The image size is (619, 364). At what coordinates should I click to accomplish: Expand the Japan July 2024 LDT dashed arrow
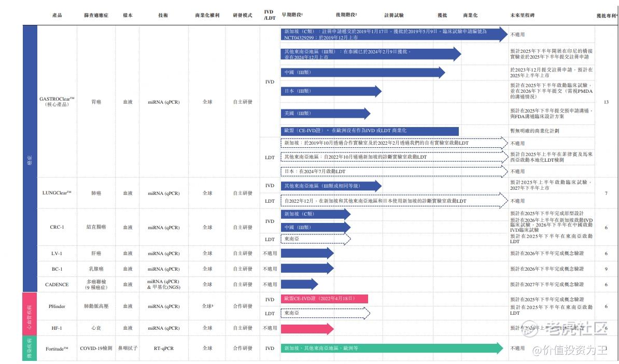389,170
